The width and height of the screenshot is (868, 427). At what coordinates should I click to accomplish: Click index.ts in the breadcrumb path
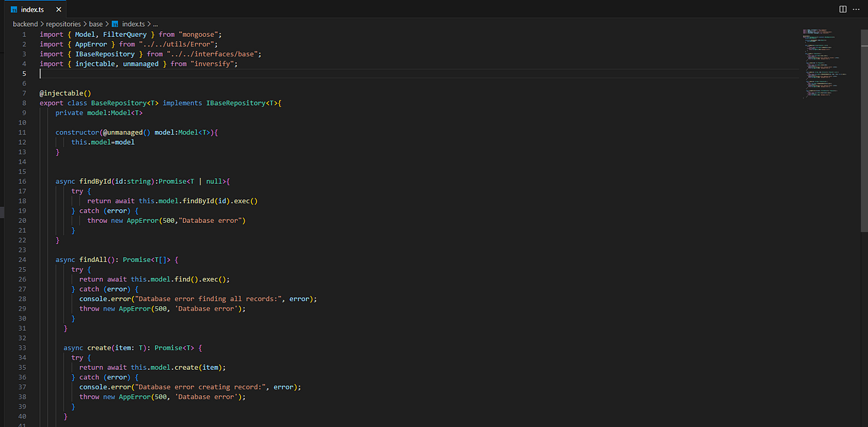point(133,23)
